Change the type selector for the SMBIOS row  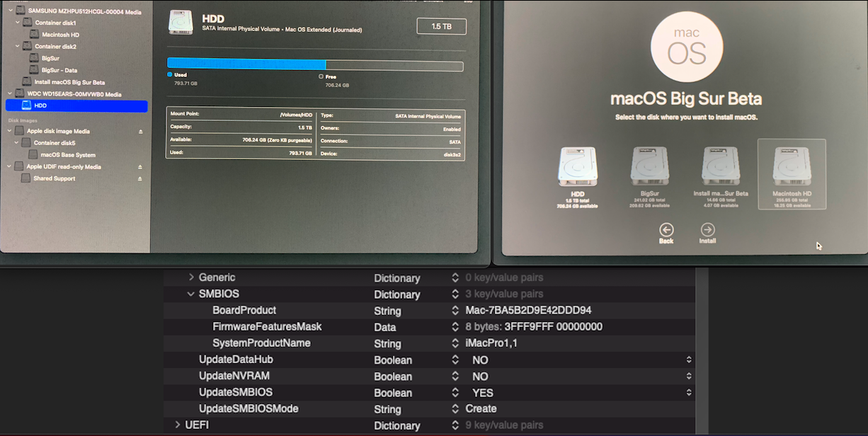click(455, 294)
